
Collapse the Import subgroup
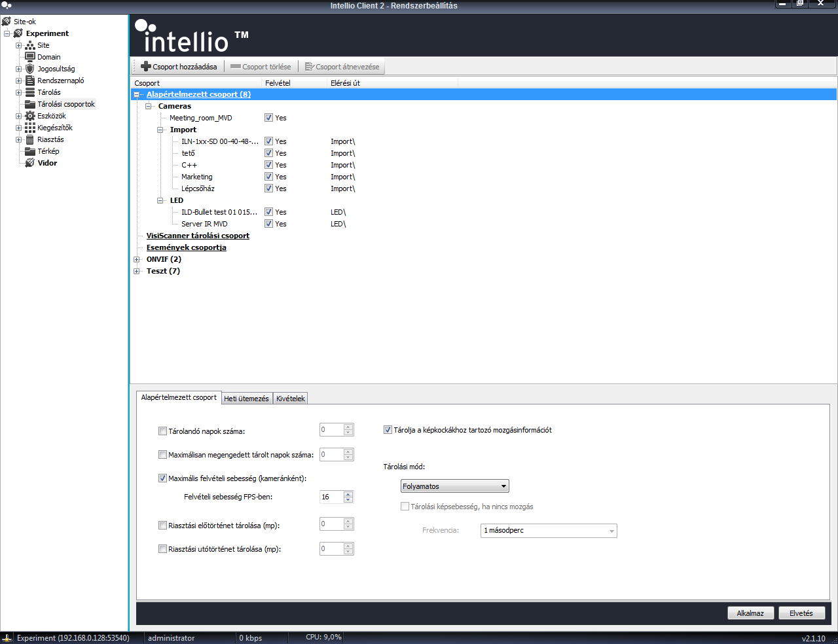(160, 130)
